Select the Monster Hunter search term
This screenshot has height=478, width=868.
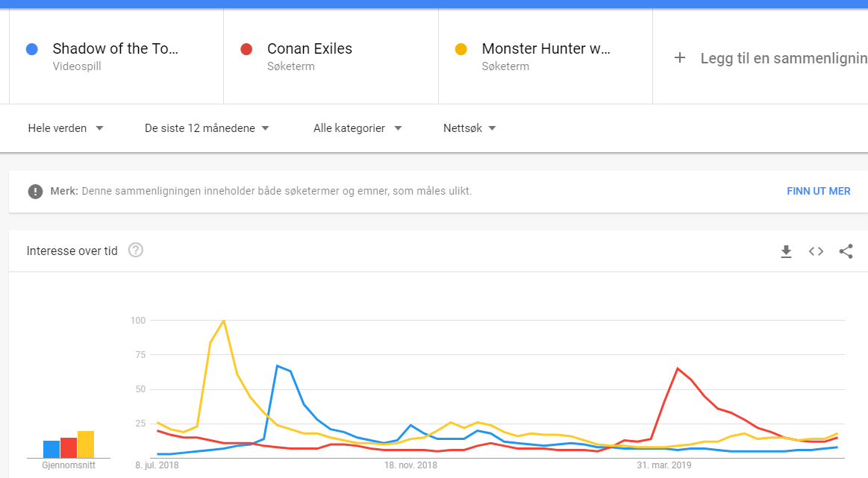[x=546, y=57]
